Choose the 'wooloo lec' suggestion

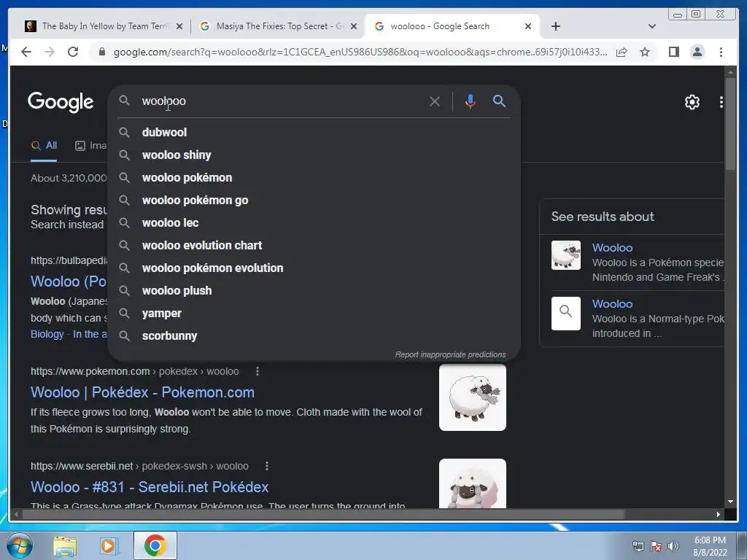tap(314, 223)
